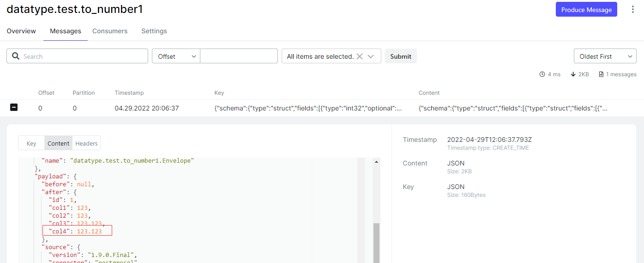Select the Content view toggle
The image size is (644, 263).
[x=59, y=143]
